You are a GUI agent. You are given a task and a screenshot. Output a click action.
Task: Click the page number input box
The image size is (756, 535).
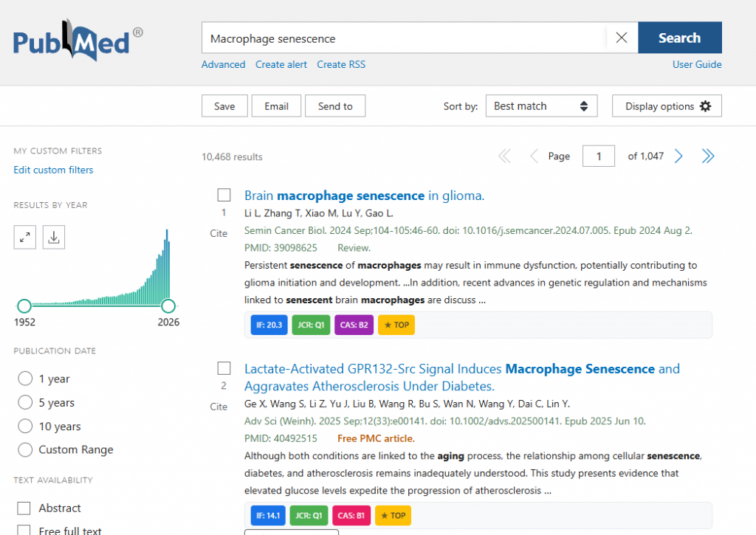click(x=598, y=156)
